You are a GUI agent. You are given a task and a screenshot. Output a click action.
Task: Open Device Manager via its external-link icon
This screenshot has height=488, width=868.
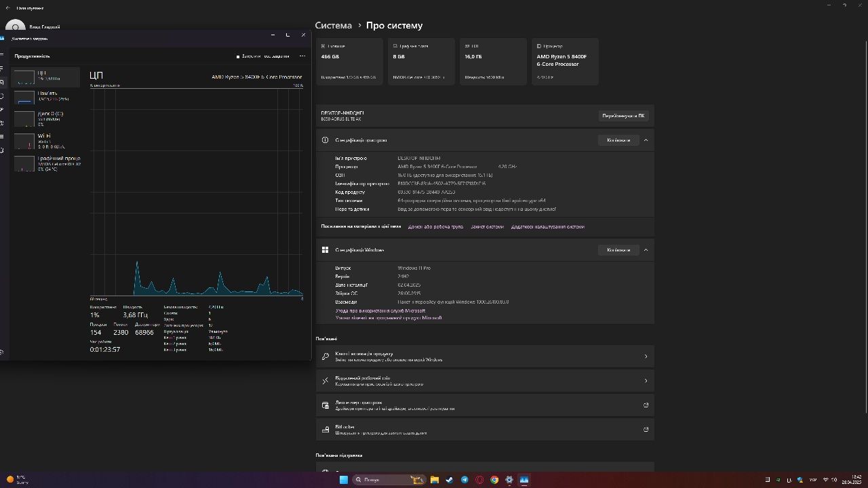646,405
